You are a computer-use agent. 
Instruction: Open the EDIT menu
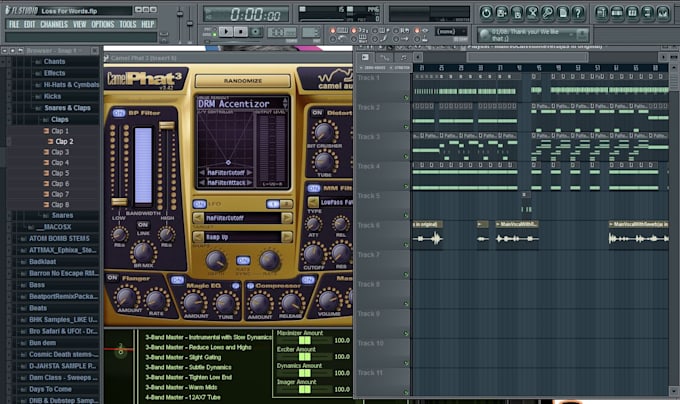tap(29, 24)
